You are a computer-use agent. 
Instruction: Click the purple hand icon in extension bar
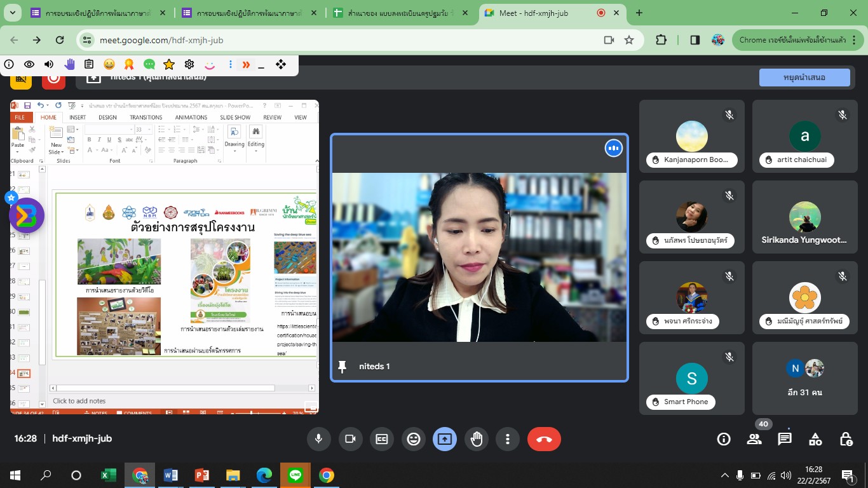point(69,64)
